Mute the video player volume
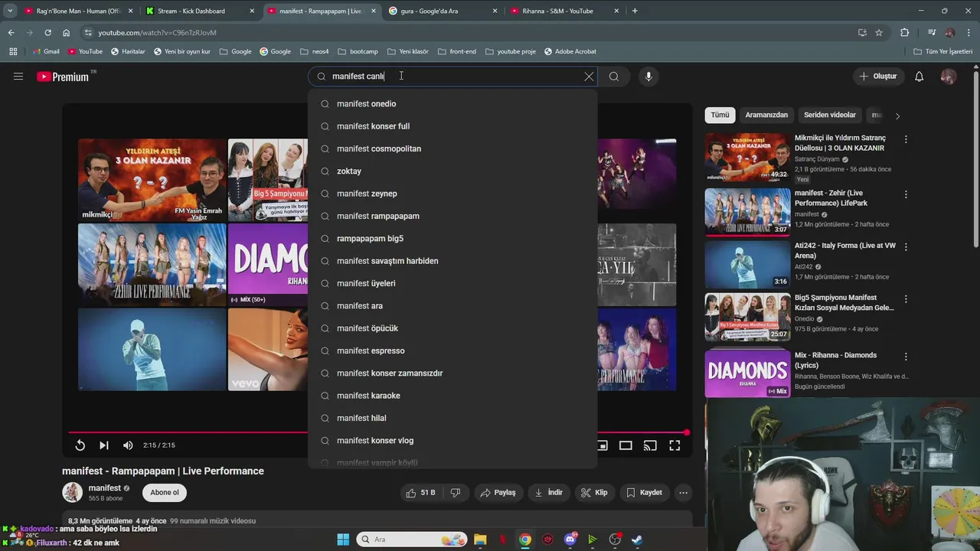The width and height of the screenshot is (980, 551). 128,445
